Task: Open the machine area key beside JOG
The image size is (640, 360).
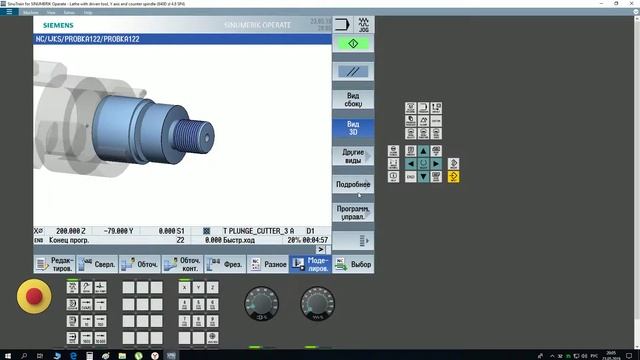Action: tap(342, 24)
